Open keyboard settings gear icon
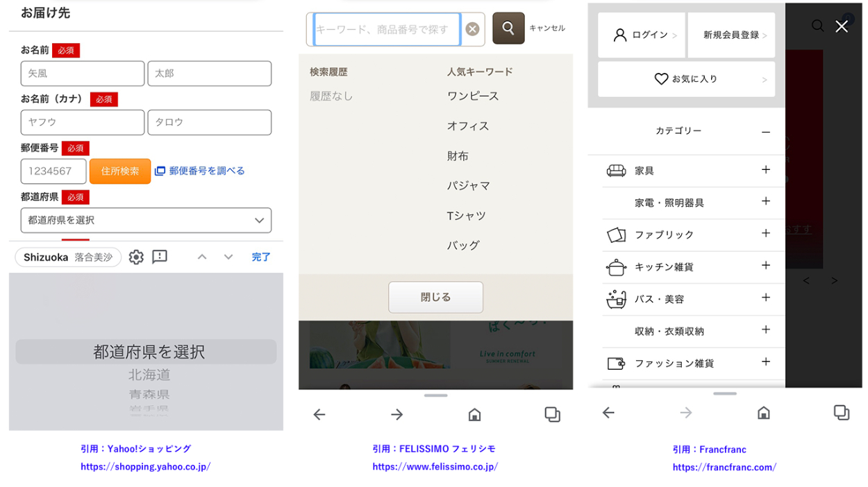 tap(136, 257)
